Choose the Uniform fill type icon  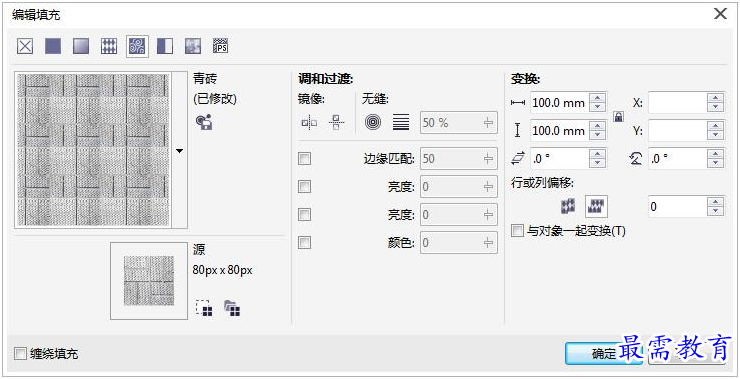pyautogui.click(x=53, y=46)
